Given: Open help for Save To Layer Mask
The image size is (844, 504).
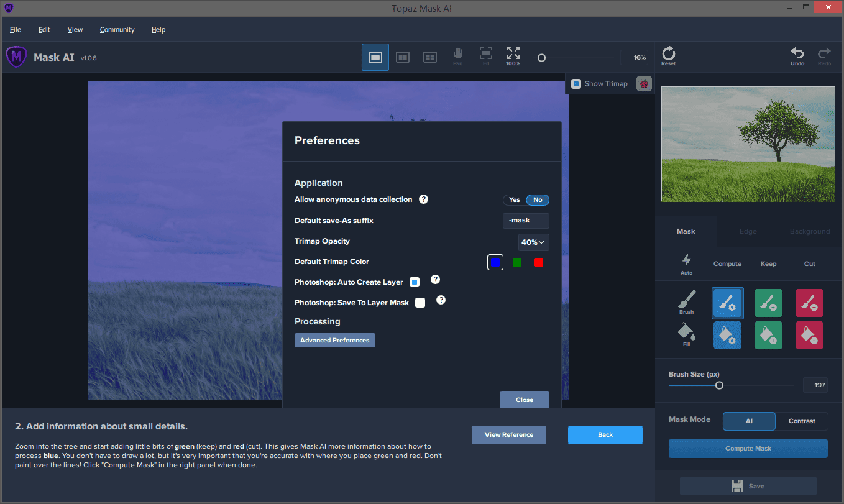Looking at the screenshot, I should pyautogui.click(x=441, y=300).
